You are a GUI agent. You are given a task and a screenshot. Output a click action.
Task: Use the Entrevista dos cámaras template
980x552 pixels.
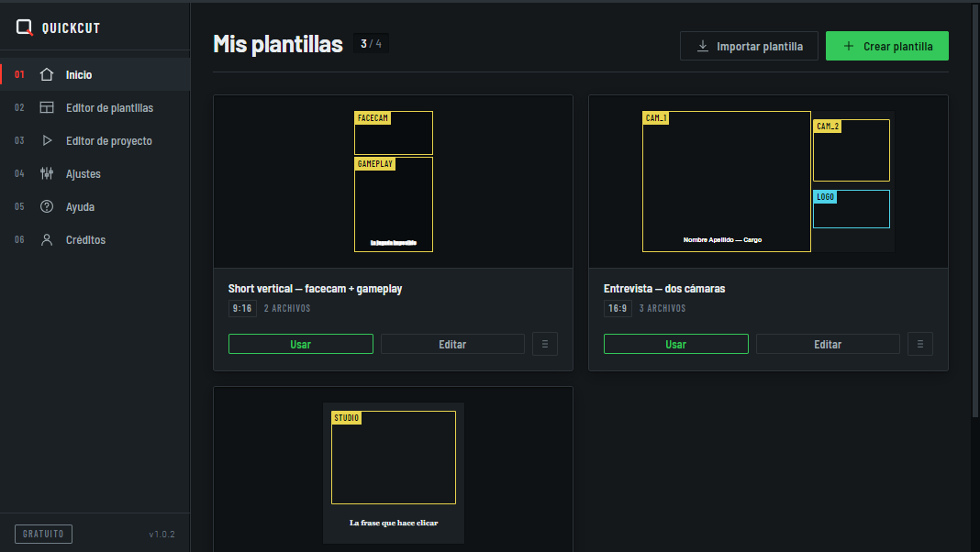click(x=675, y=344)
